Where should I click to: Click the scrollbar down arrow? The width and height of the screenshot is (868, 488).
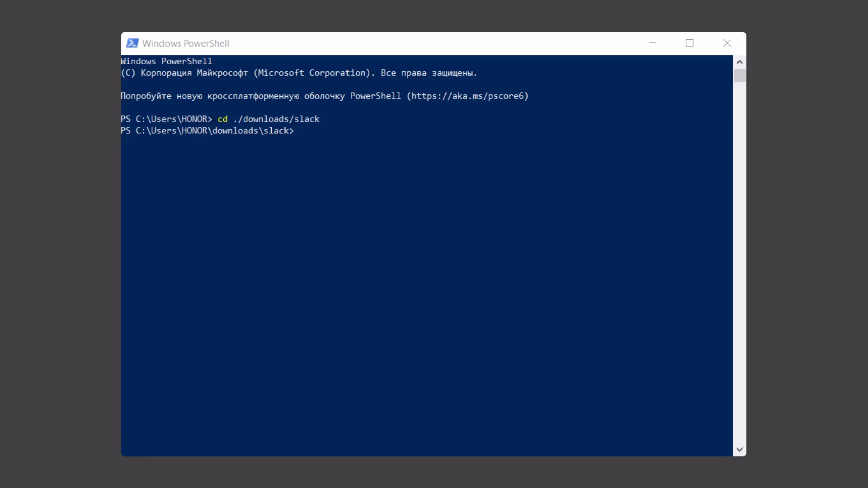[x=740, y=449]
